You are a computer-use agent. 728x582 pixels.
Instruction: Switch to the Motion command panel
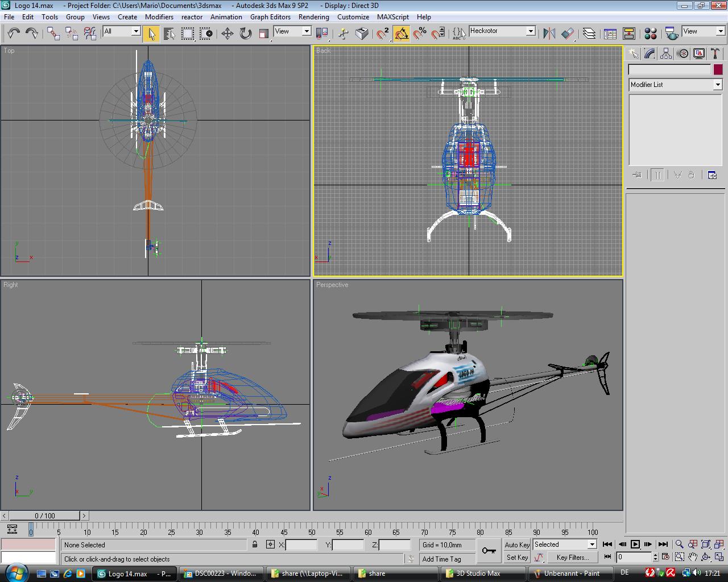682,53
